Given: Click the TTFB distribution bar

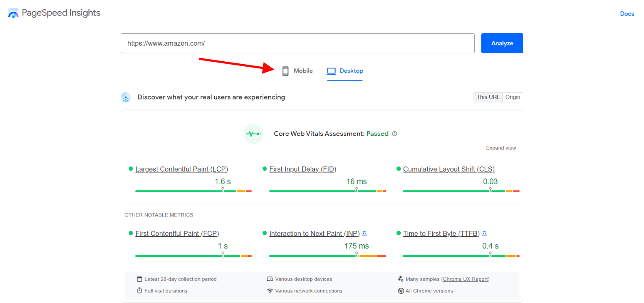Looking at the screenshot, I should tap(461, 256).
